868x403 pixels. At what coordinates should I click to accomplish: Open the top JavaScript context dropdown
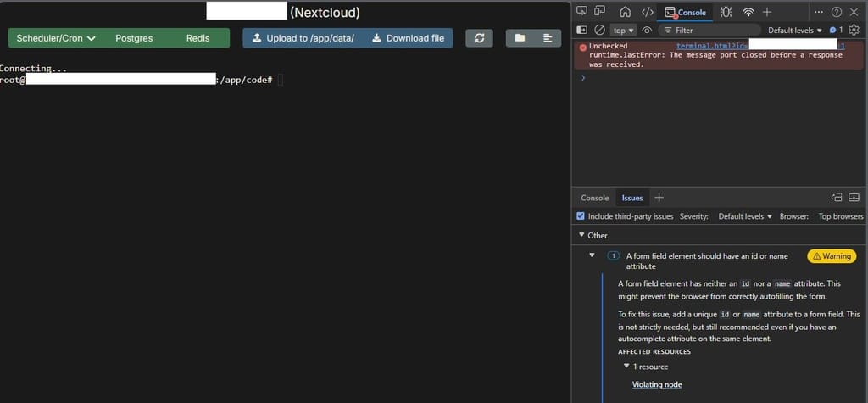coord(624,30)
